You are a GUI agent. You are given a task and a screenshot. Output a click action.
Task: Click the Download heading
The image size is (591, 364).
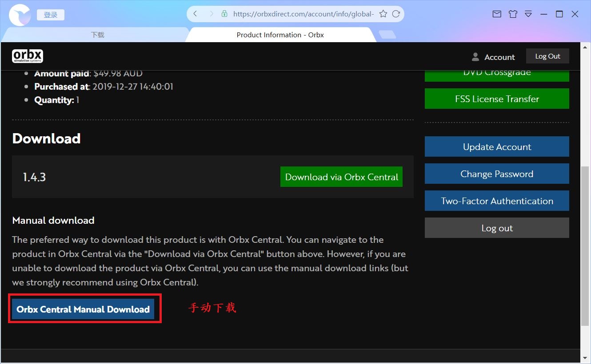[x=46, y=138]
